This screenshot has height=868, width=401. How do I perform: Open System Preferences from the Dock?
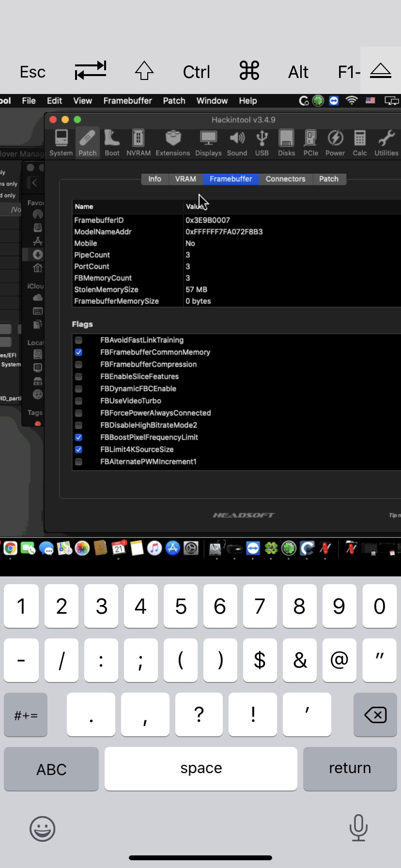coord(191,548)
